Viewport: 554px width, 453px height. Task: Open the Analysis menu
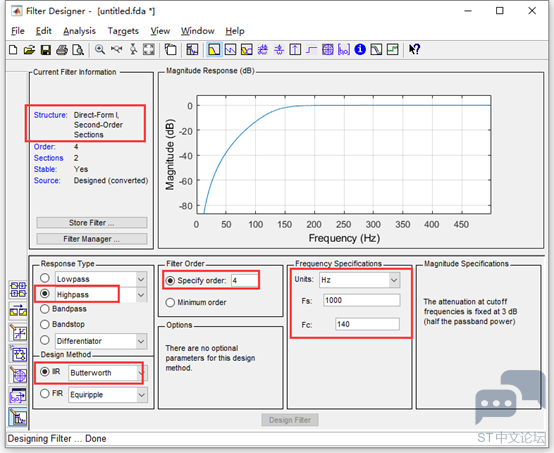[79, 31]
